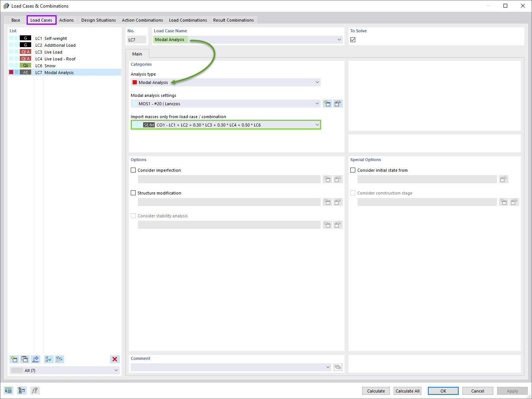The image size is (532, 399).
Task: Create new modal analysis settings
Action: 327,103
